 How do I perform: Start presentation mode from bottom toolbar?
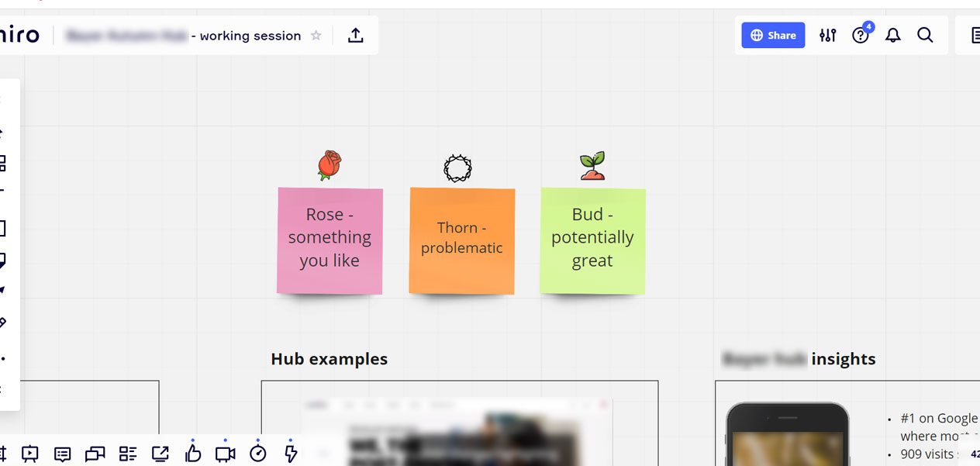click(30, 454)
